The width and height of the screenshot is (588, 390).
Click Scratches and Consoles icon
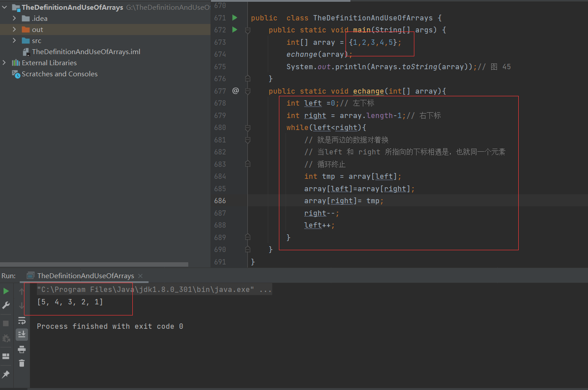[x=16, y=74]
